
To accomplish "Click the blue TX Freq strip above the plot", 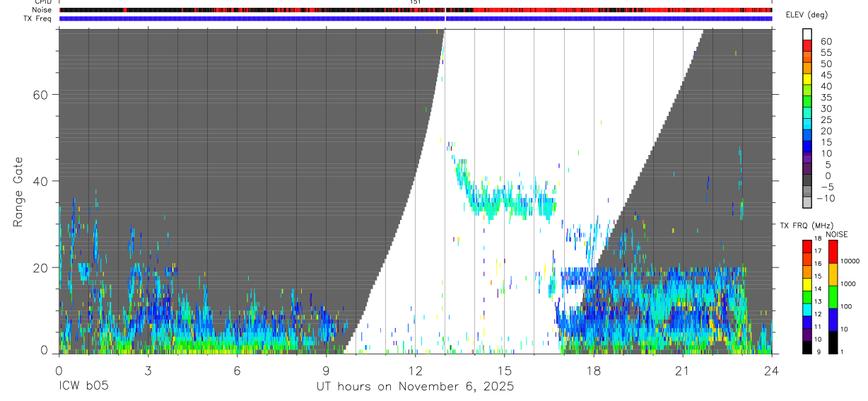I will point(415,18).
